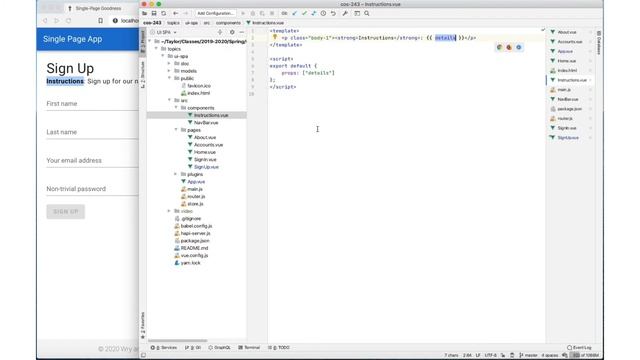The image size is (640, 360).
Task: Click the browser bookmark icon
Action: [x=100, y=20]
